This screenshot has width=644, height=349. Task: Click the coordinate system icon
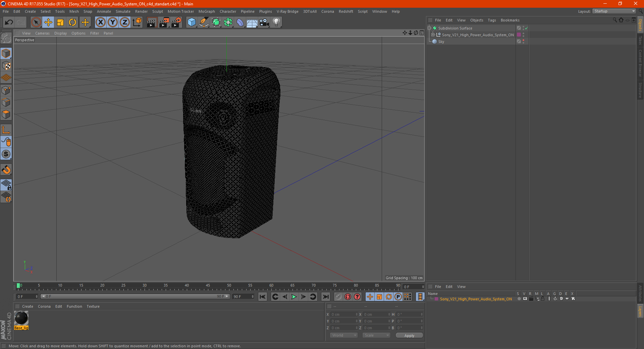pos(137,22)
